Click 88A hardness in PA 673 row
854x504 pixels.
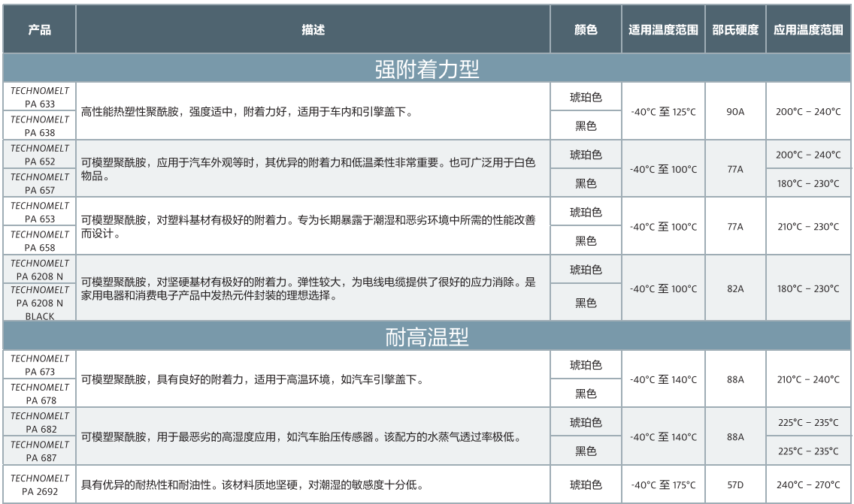click(x=735, y=379)
